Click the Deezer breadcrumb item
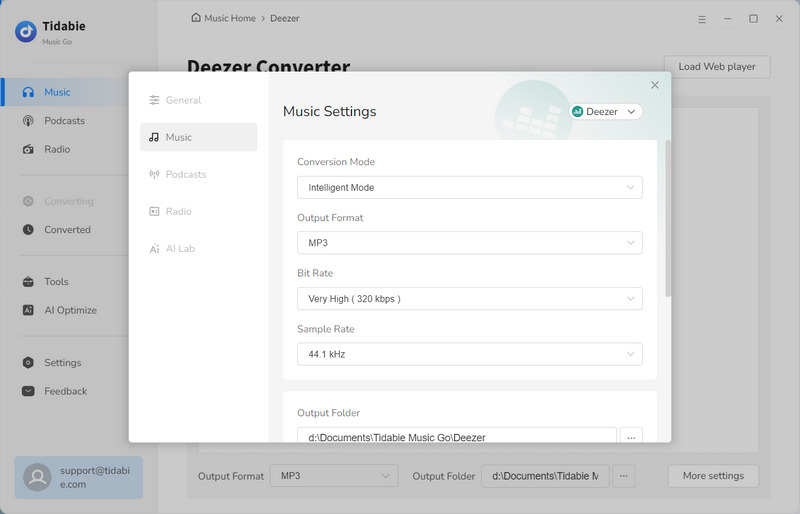Image resolution: width=800 pixels, height=514 pixels. [285, 18]
